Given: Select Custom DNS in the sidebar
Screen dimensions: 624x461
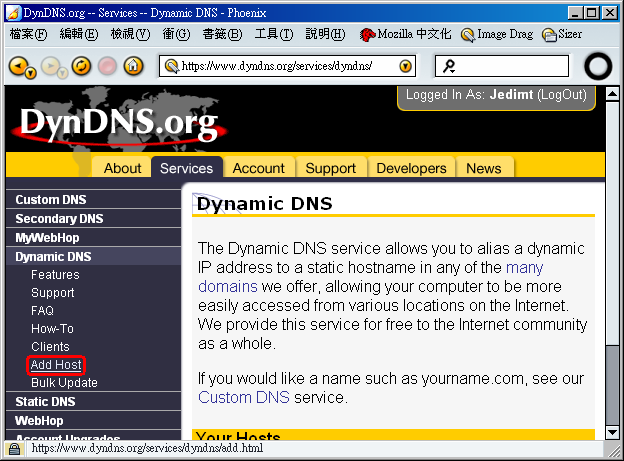Looking at the screenshot, I should [94, 199].
